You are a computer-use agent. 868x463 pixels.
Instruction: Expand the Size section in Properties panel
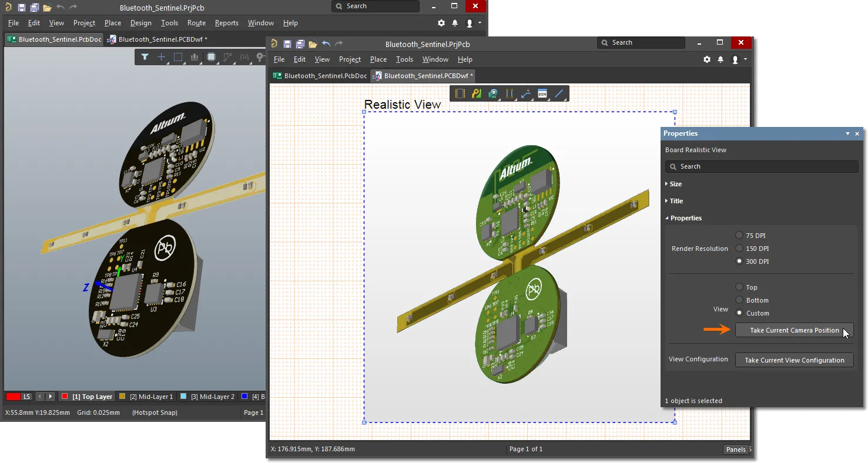(673, 184)
